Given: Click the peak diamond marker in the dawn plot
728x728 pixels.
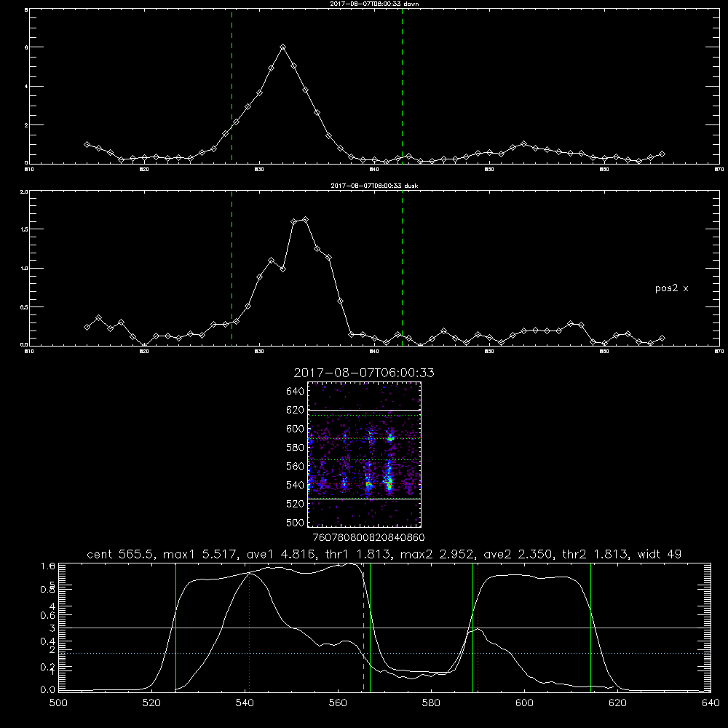Looking at the screenshot, I should tap(282, 47).
